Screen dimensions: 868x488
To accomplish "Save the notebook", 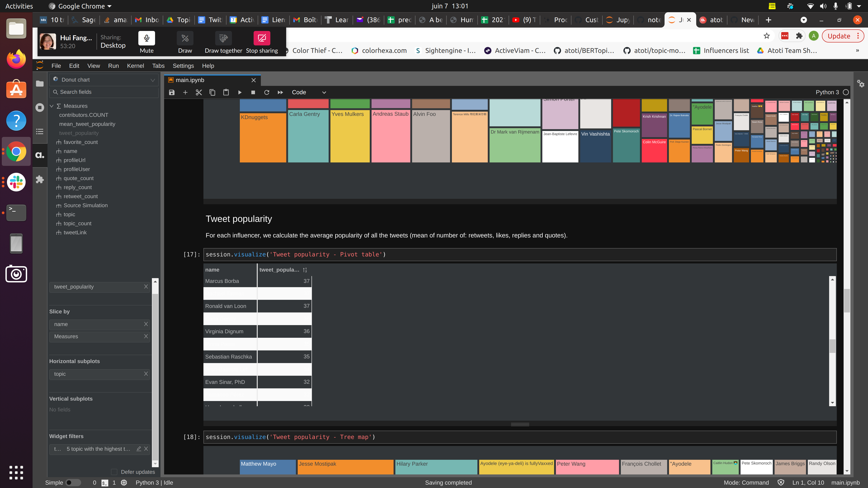I will click(172, 92).
